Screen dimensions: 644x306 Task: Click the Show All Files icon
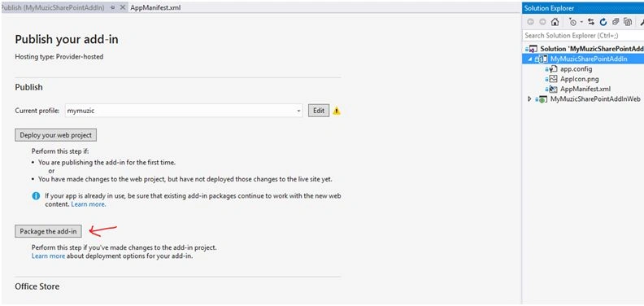627,22
